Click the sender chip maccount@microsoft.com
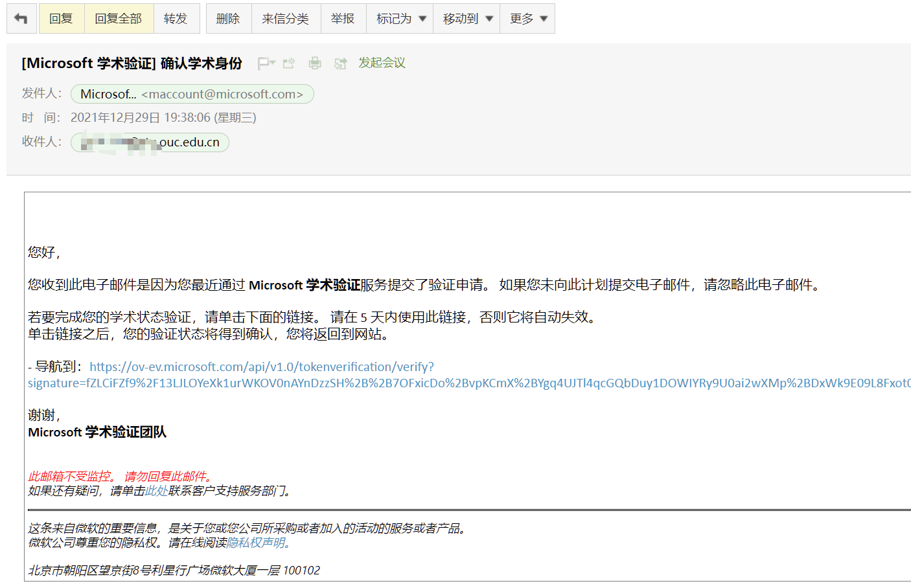Viewport: 911px width, 588px height. [x=192, y=94]
